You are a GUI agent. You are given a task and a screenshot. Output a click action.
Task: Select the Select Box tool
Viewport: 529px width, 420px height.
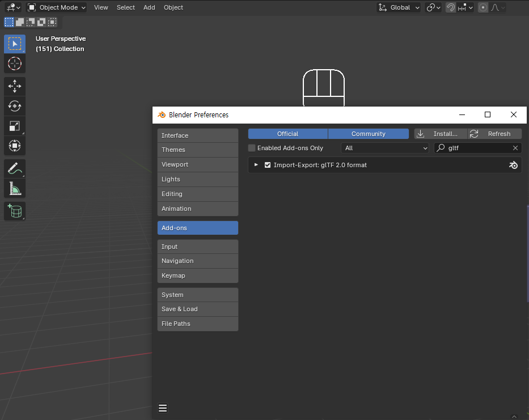pyautogui.click(x=15, y=44)
